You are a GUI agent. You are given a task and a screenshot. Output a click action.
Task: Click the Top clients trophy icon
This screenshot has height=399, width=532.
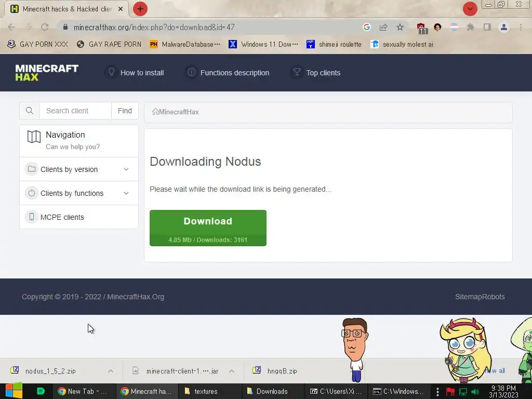[297, 73]
